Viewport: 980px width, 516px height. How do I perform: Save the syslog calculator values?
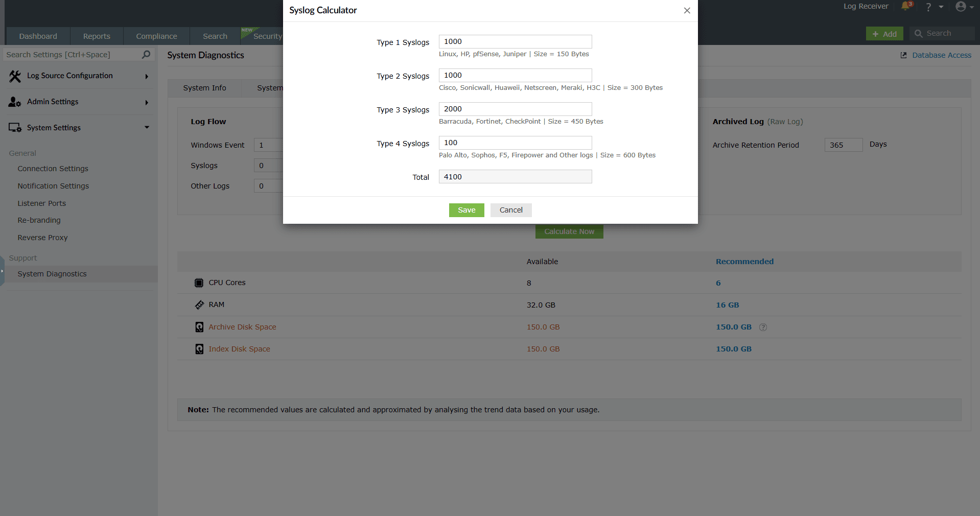tap(466, 210)
